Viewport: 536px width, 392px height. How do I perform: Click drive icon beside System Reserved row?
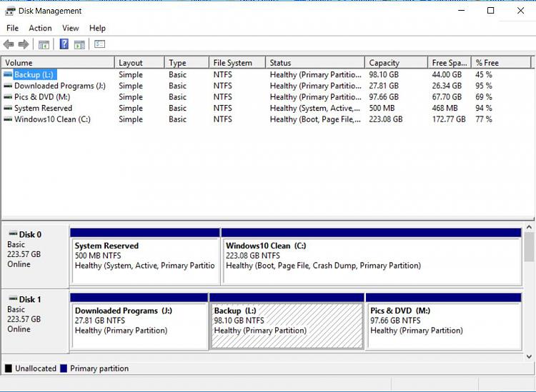pyautogui.click(x=8, y=109)
